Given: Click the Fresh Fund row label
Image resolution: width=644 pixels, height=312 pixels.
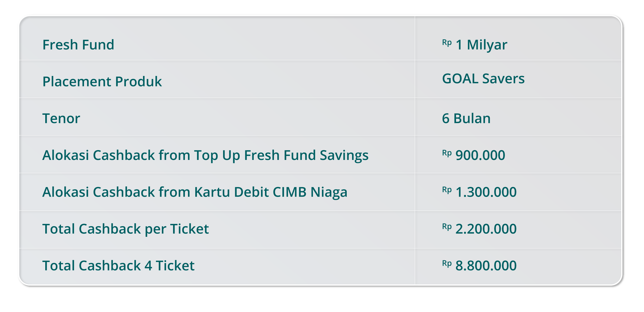Looking at the screenshot, I should click(78, 45).
